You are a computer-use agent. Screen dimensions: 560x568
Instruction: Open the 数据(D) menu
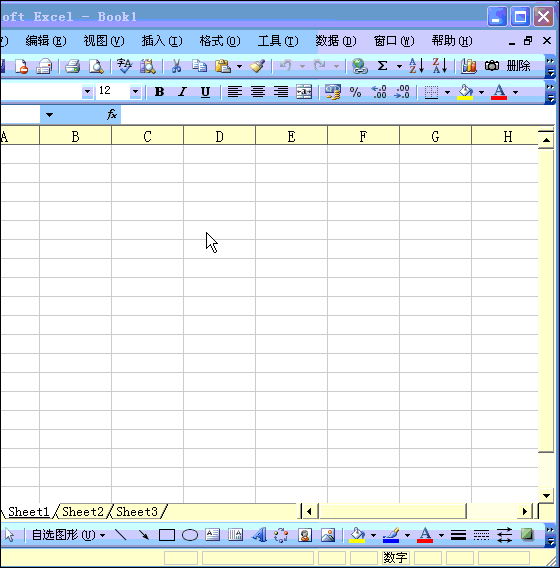(336, 41)
